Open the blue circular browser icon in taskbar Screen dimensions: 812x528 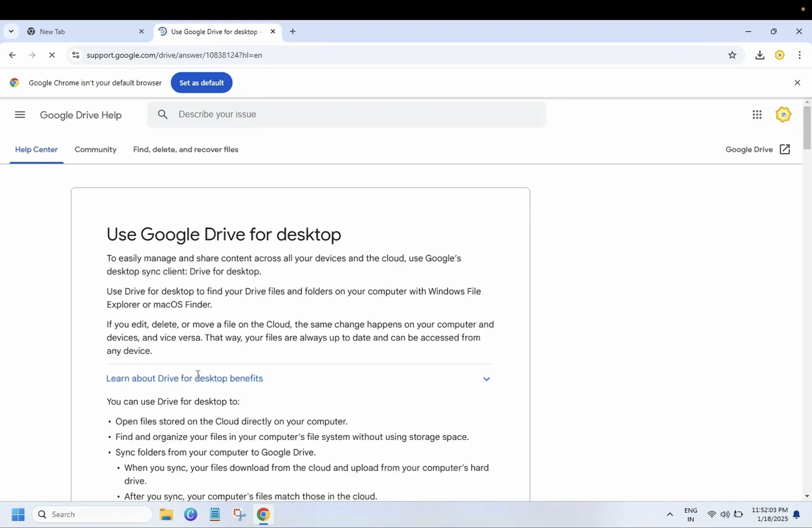191,514
